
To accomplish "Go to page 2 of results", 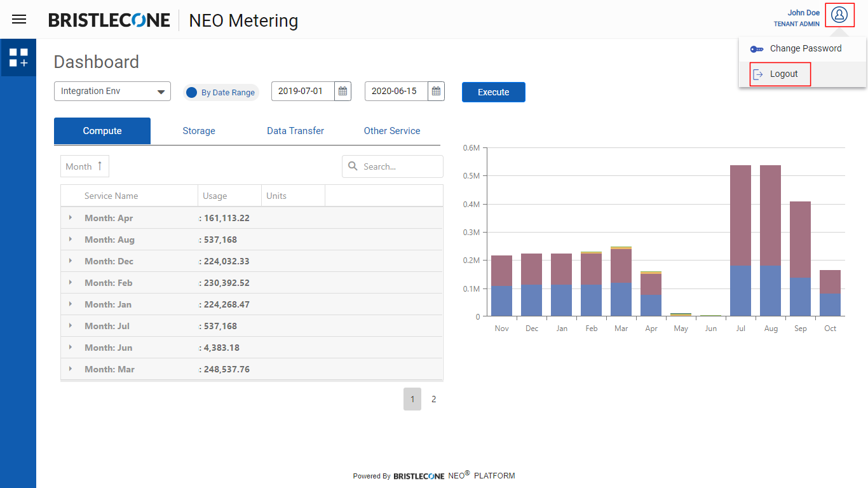I will (434, 399).
